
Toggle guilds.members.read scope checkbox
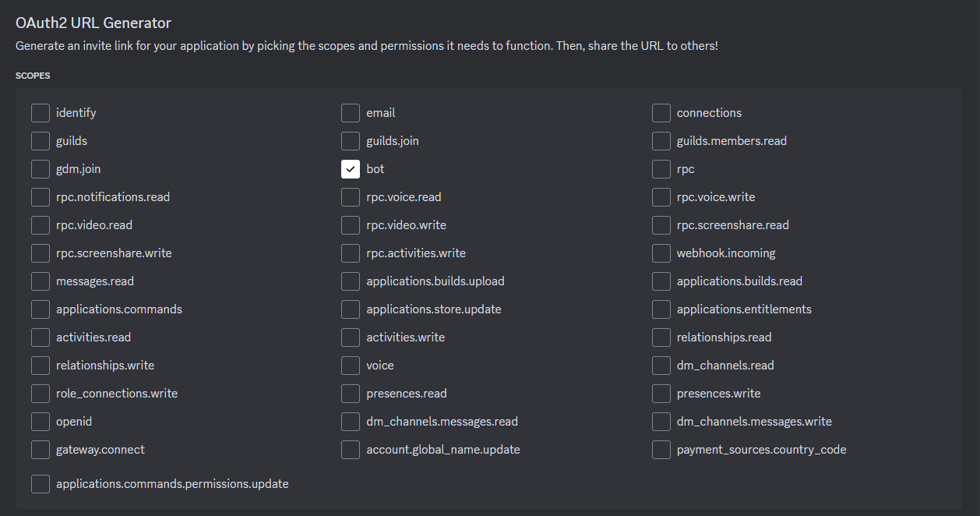(661, 141)
